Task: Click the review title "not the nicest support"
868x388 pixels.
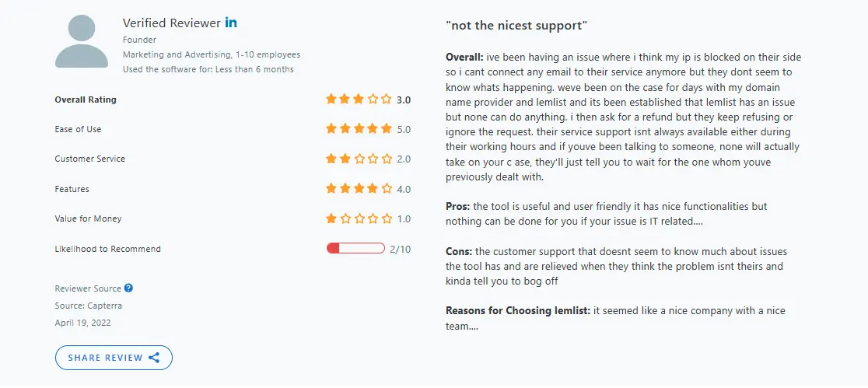Action: 516,26
